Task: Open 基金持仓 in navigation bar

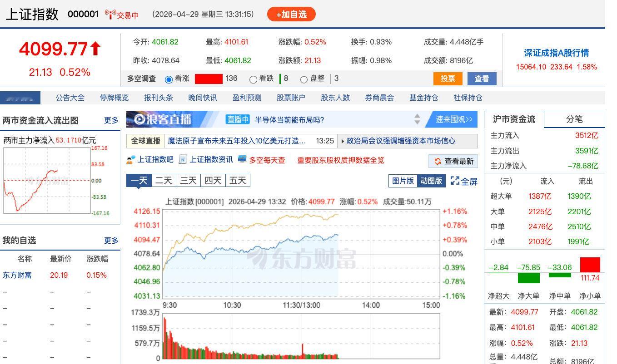Action: tap(423, 98)
